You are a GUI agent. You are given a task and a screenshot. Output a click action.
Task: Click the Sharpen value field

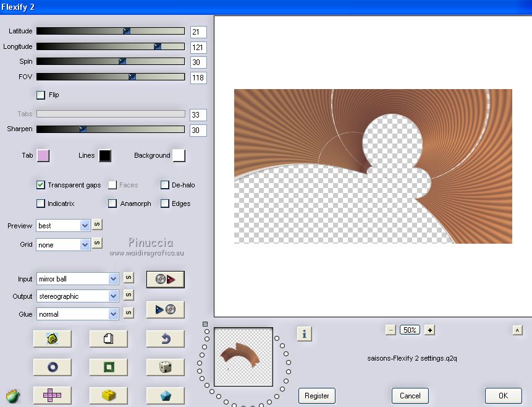(x=198, y=130)
